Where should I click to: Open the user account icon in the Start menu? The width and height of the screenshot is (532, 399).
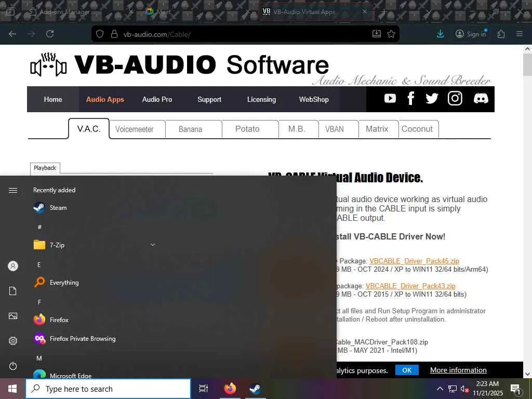13,266
